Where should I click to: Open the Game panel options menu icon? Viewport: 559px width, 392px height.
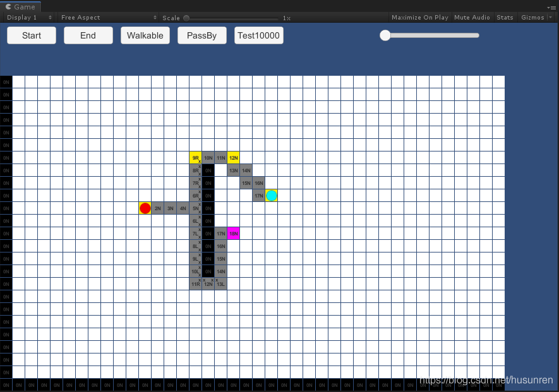(551, 8)
